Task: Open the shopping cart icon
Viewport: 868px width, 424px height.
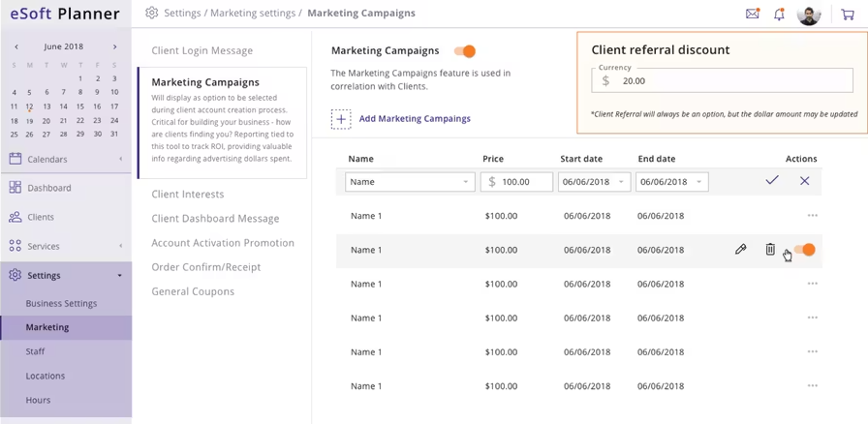Action: click(x=848, y=14)
